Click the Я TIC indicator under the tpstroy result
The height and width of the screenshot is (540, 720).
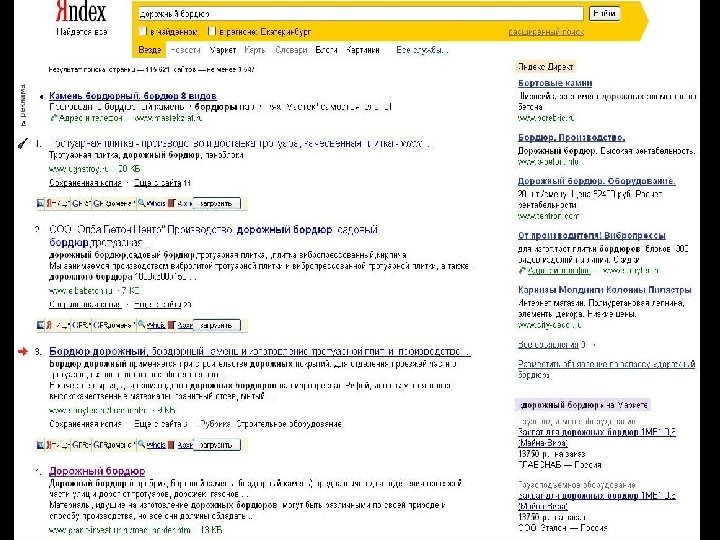click(58, 203)
